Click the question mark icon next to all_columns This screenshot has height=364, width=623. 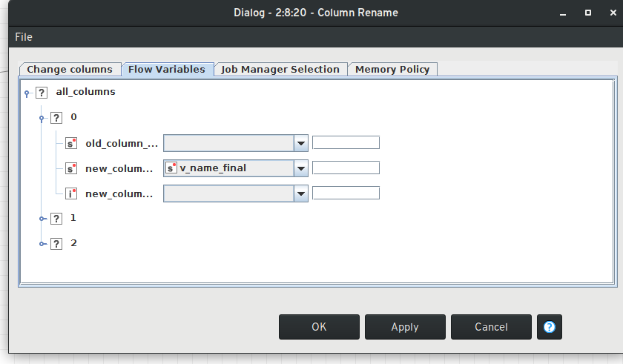(42, 93)
